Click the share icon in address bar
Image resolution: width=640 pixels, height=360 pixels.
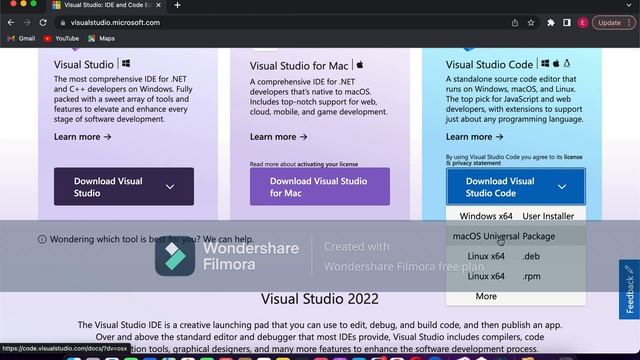(515, 23)
